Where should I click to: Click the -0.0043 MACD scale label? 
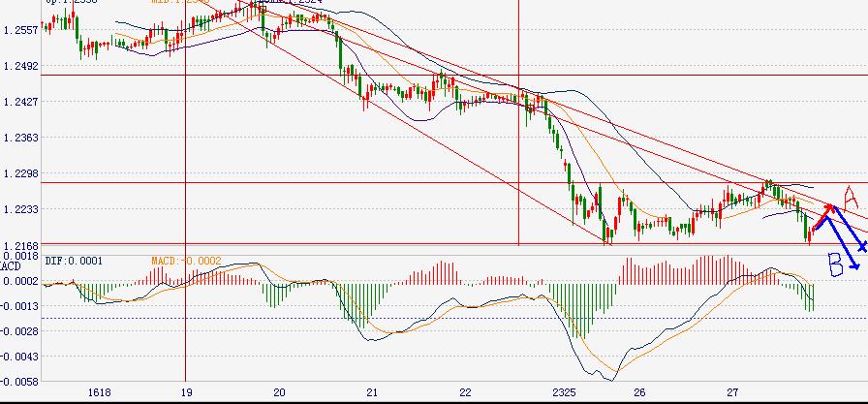pos(18,357)
